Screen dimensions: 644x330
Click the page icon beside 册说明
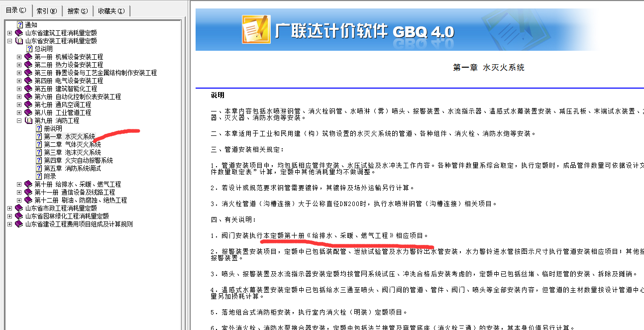click(39, 128)
